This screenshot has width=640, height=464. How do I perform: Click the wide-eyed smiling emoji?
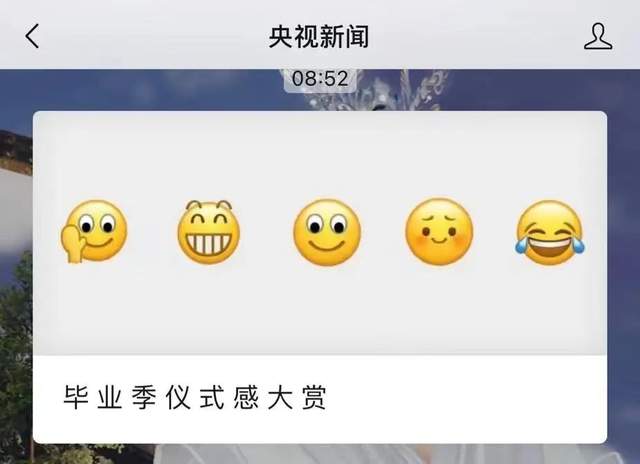[327, 232]
